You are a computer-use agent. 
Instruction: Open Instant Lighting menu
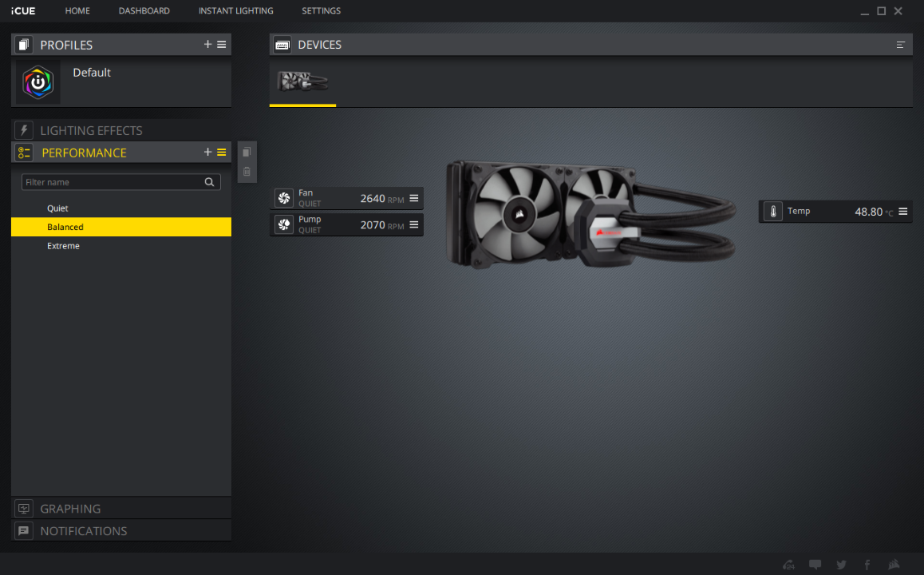pos(235,11)
